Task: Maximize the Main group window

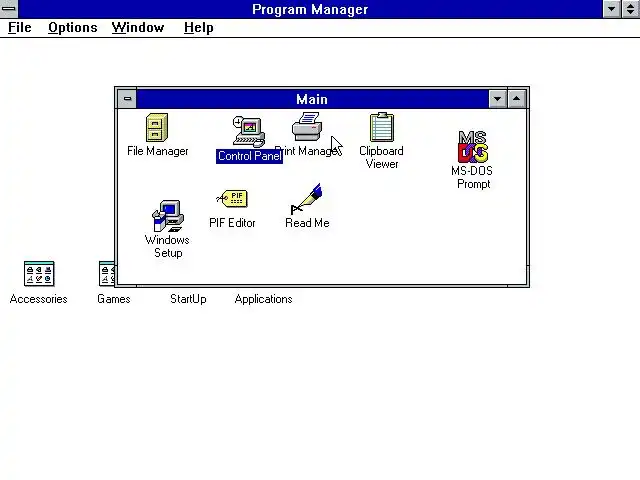Action: (x=517, y=99)
